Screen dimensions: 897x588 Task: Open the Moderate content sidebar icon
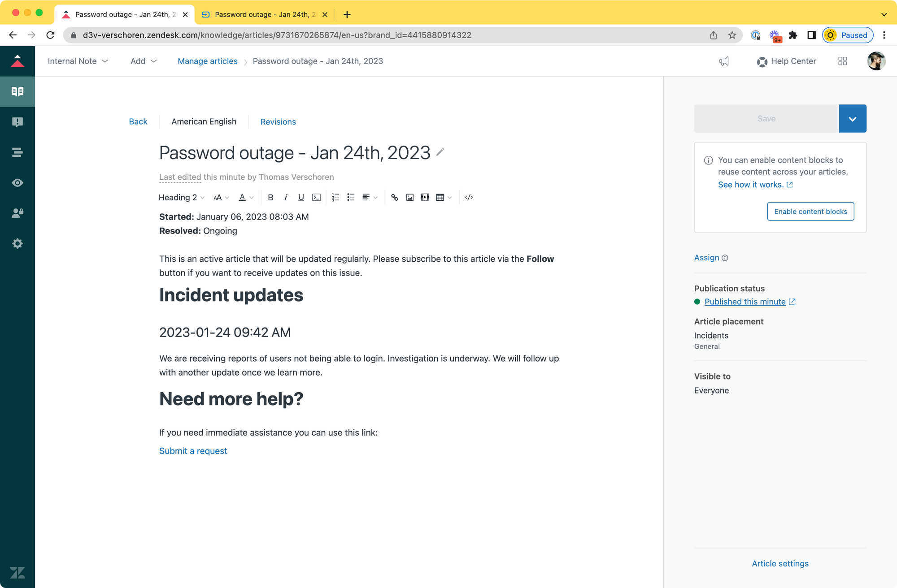click(x=17, y=122)
